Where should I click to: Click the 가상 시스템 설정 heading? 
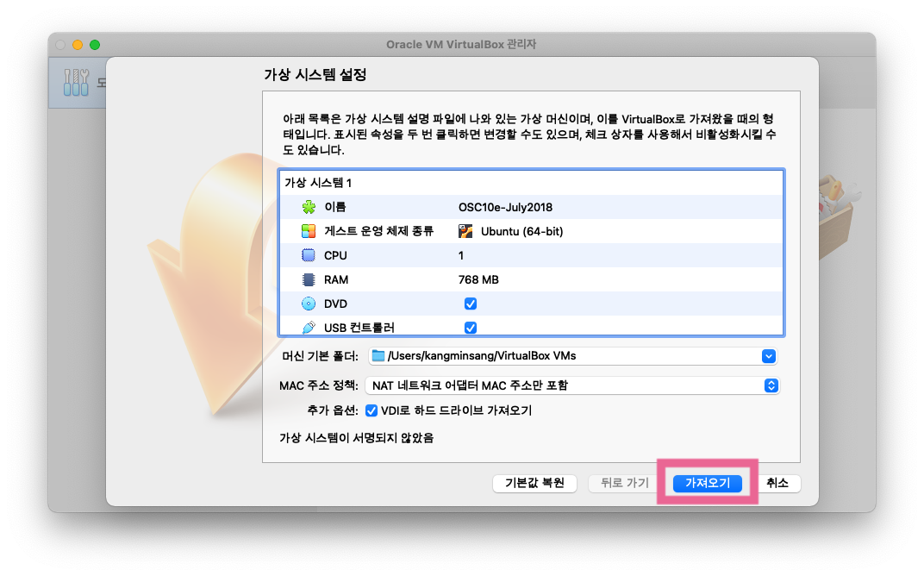tap(315, 75)
